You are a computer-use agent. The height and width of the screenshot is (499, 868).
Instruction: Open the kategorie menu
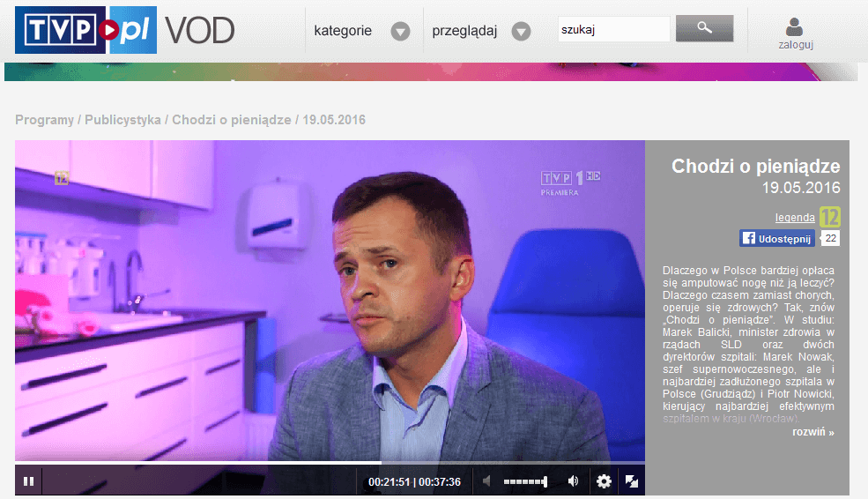[x=343, y=31]
